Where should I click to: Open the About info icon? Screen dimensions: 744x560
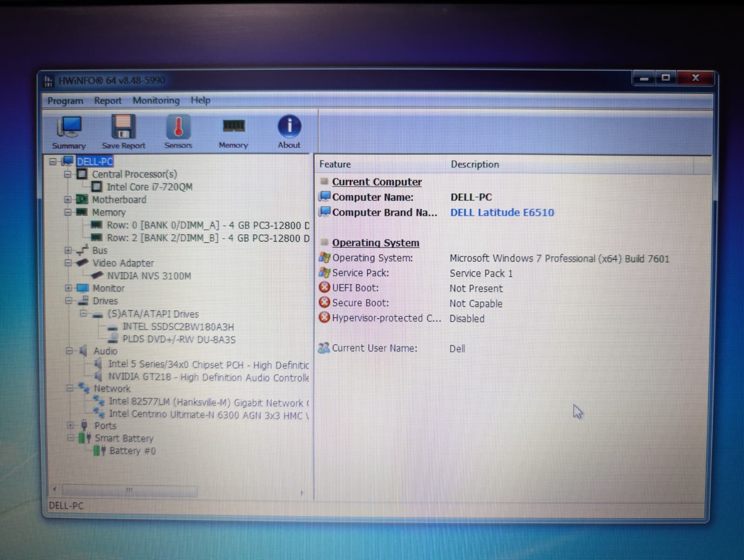289,126
